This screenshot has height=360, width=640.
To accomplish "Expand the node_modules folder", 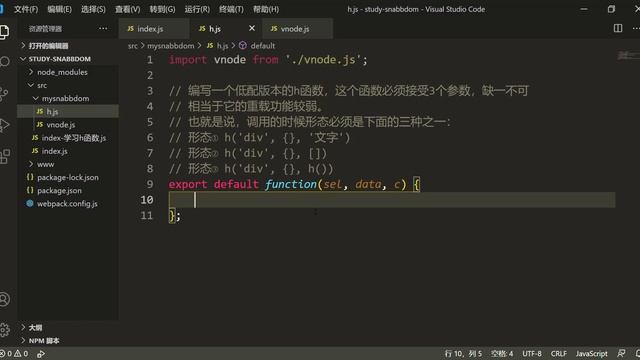I will pos(31,72).
